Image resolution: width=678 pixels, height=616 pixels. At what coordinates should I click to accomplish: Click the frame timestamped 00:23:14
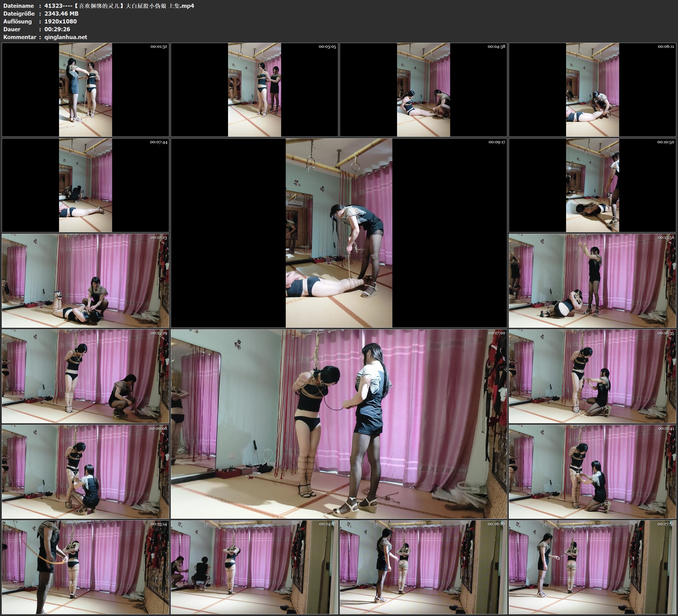85,567
